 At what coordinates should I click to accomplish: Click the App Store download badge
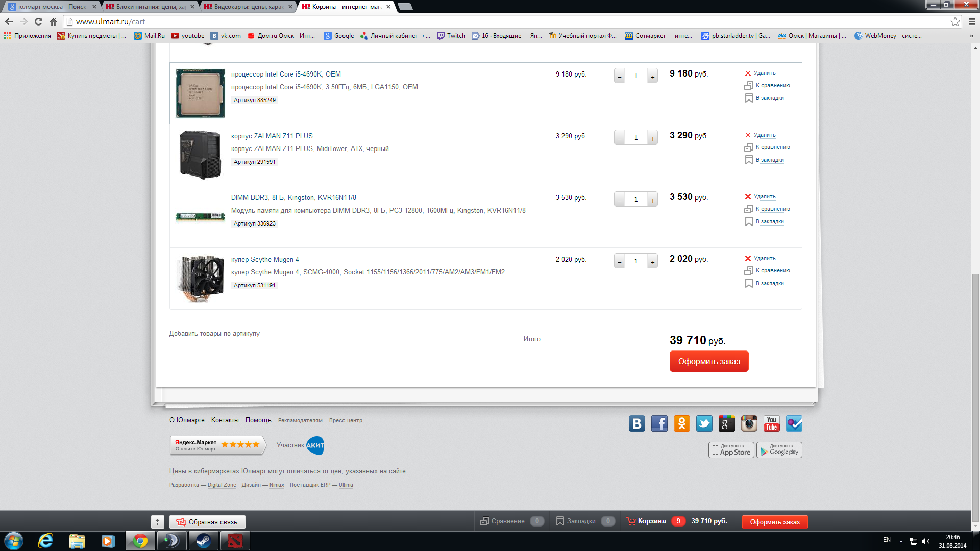(x=731, y=450)
